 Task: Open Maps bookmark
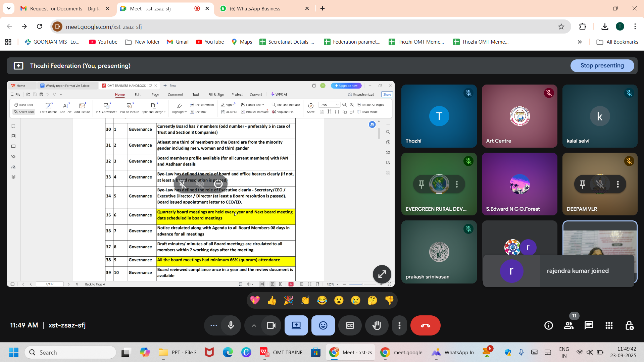[x=242, y=42]
